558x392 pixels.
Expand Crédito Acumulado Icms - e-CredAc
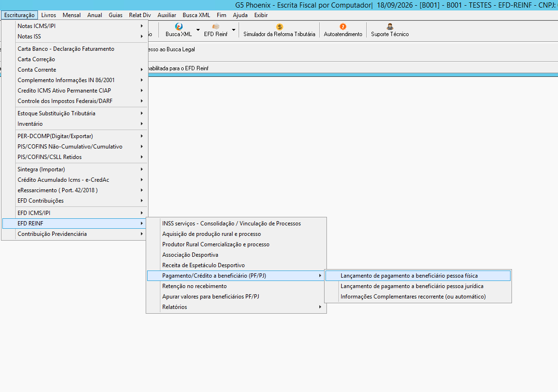click(x=75, y=180)
